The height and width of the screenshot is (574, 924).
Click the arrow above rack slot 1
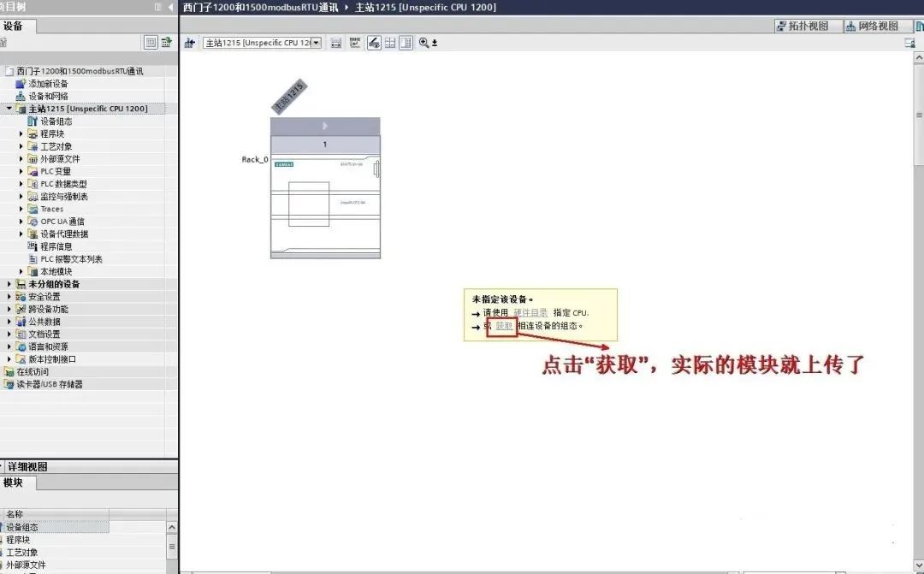tap(325, 126)
